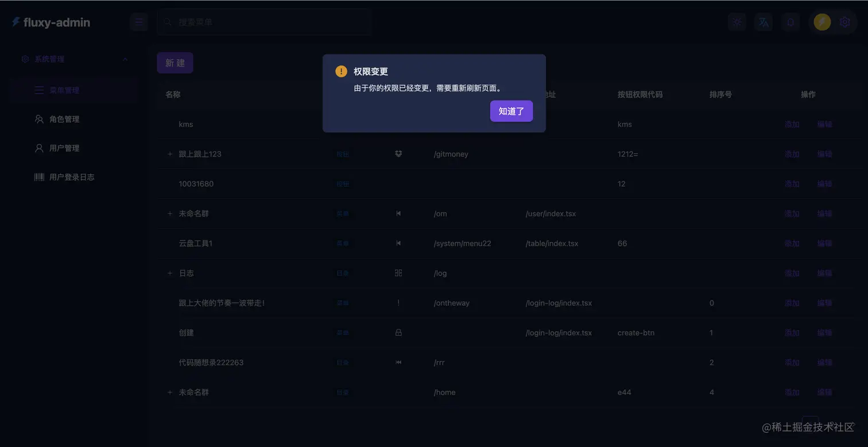Click the 操作 column header
The image size is (868, 447).
click(x=808, y=94)
